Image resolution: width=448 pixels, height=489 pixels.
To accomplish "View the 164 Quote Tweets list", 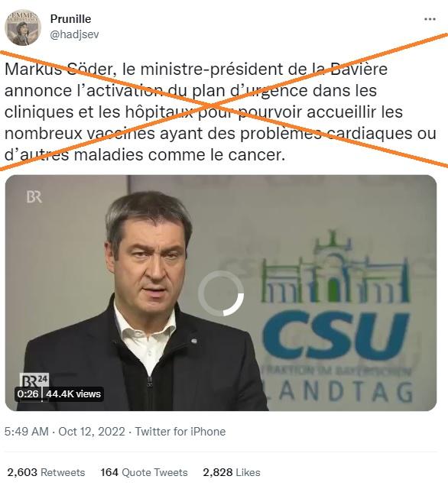I will click(x=144, y=472).
